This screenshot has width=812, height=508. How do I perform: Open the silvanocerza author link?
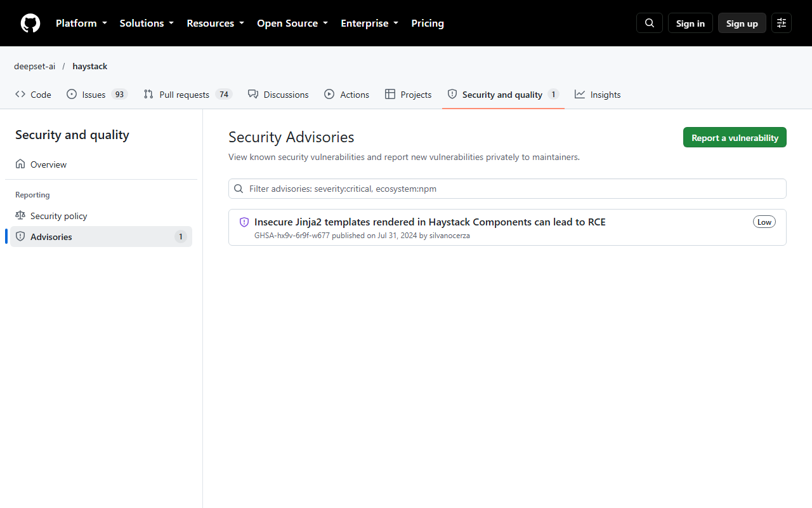pos(450,236)
